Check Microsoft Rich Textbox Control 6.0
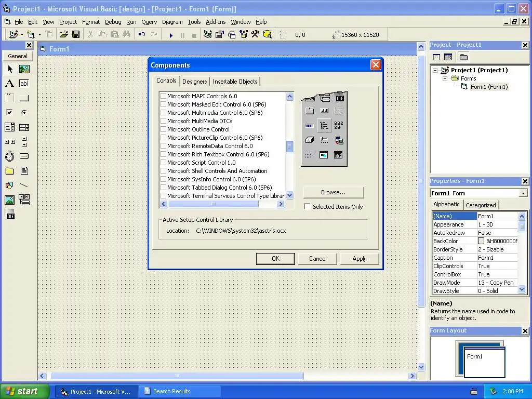The width and height of the screenshot is (532, 399). (163, 154)
